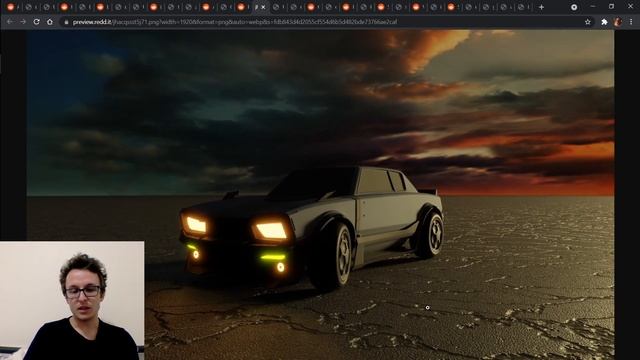Screen dimensions: 640x360
Task: Click the round icon left of minimize
Action: point(574,7)
